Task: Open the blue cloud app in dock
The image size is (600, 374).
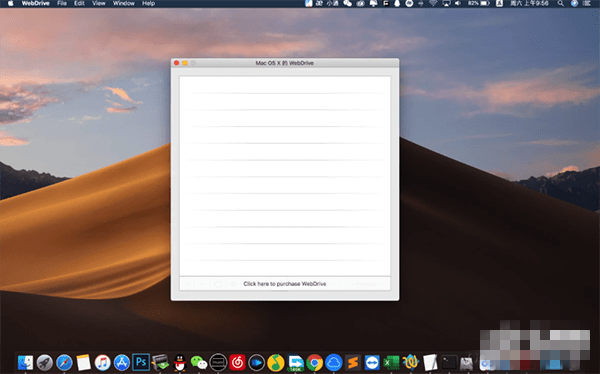Action: click(x=333, y=362)
